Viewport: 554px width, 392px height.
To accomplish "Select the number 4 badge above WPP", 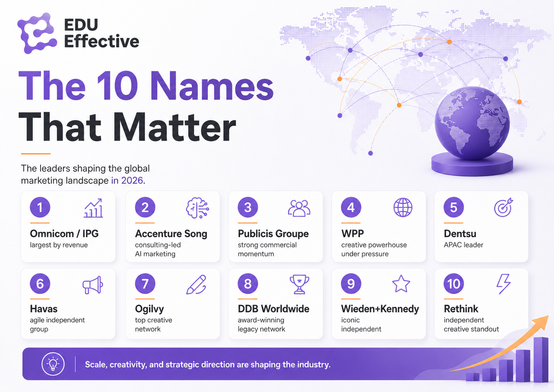I will tap(351, 207).
